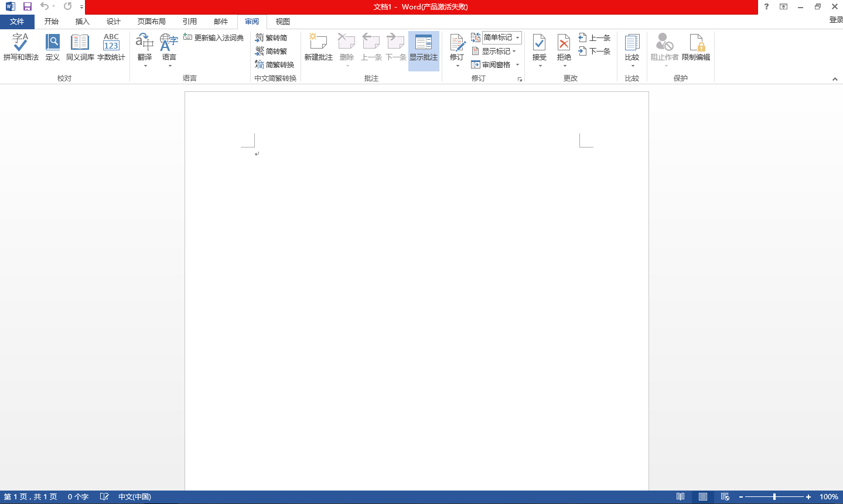Image resolution: width=843 pixels, height=504 pixels.
Task: Expand customize quick access toolbar arrow
Action: [81, 7]
